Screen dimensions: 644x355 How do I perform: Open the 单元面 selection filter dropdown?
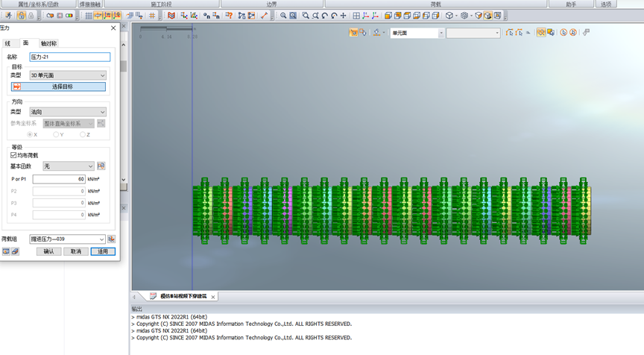[417, 33]
